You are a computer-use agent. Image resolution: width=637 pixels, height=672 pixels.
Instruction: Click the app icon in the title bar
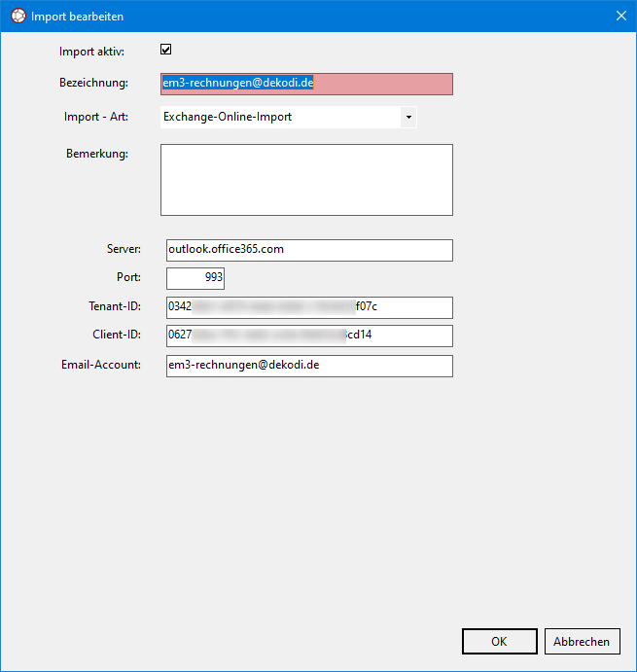tap(18, 17)
